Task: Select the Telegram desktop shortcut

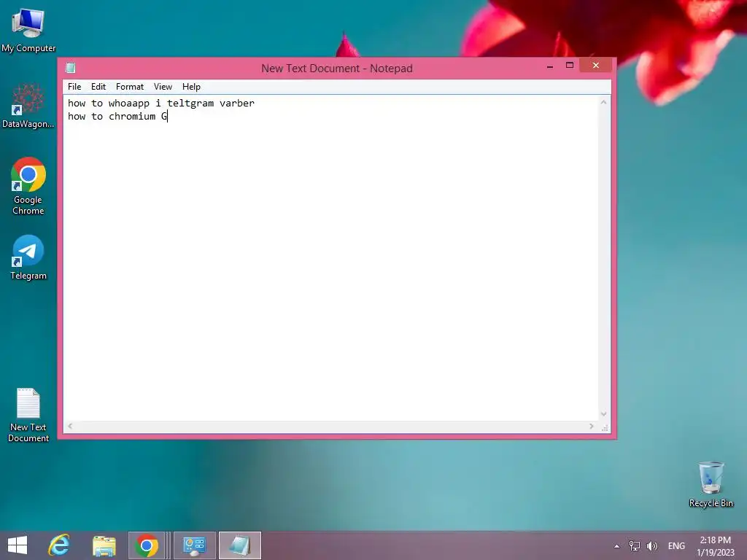Action: 28,257
